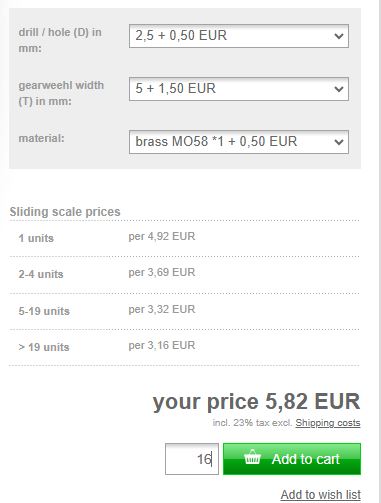This screenshot has width=381, height=503.
Task: Click the 'your price 5,82 EUR' text
Action: [256, 401]
